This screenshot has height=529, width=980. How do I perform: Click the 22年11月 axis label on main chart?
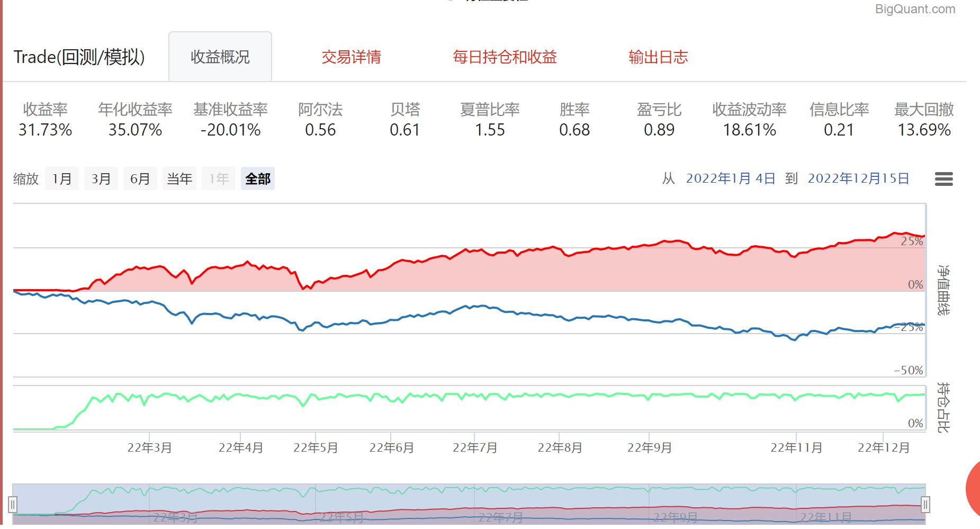click(x=796, y=448)
